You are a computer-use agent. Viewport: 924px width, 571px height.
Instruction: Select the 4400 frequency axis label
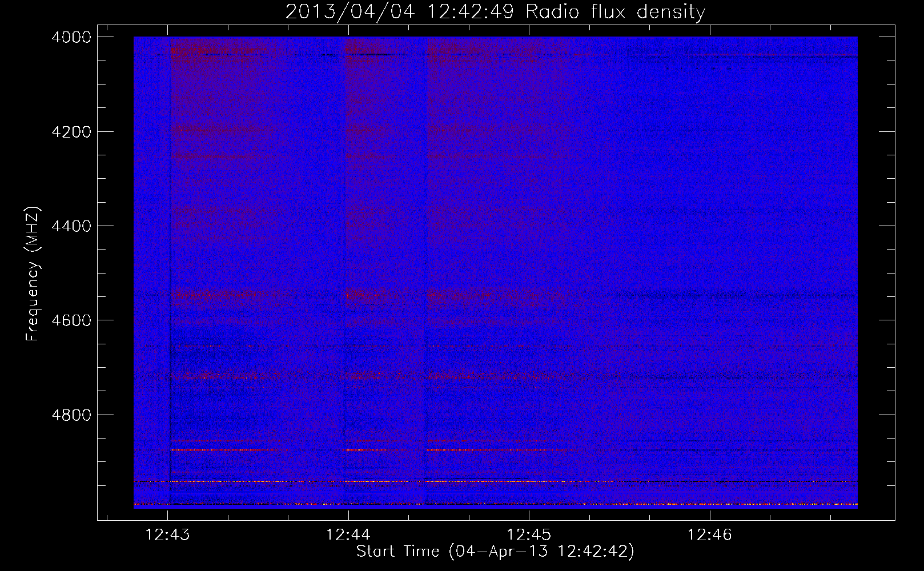click(71, 226)
